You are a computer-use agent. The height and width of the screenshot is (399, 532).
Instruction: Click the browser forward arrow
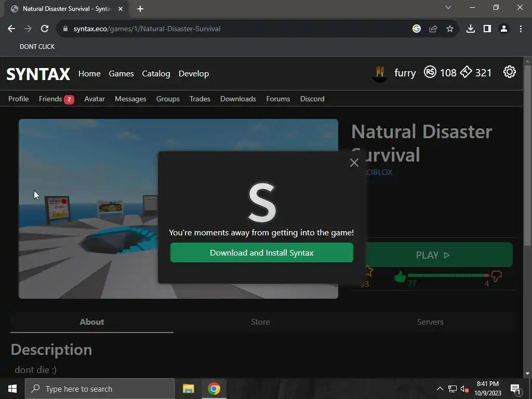pyautogui.click(x=28, y=29)
